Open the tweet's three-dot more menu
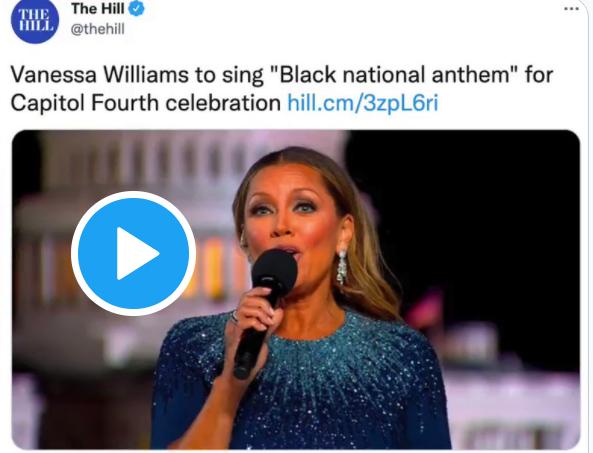Image resolution: width=593 pixels, height=453 pixels. click(571, 8)
